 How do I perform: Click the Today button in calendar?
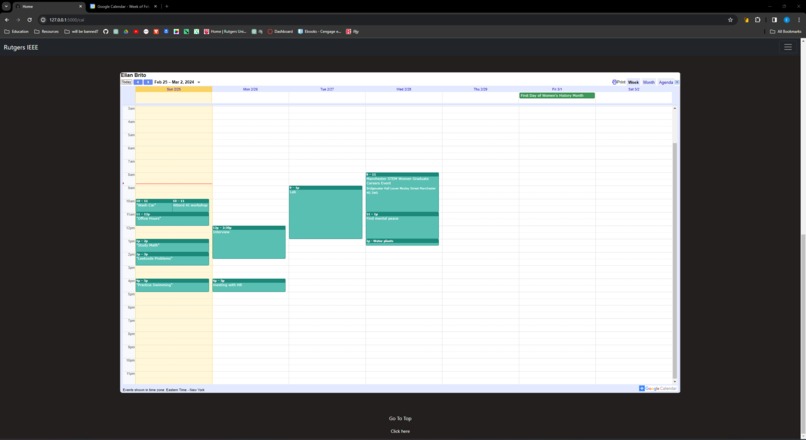click(126, 82)
